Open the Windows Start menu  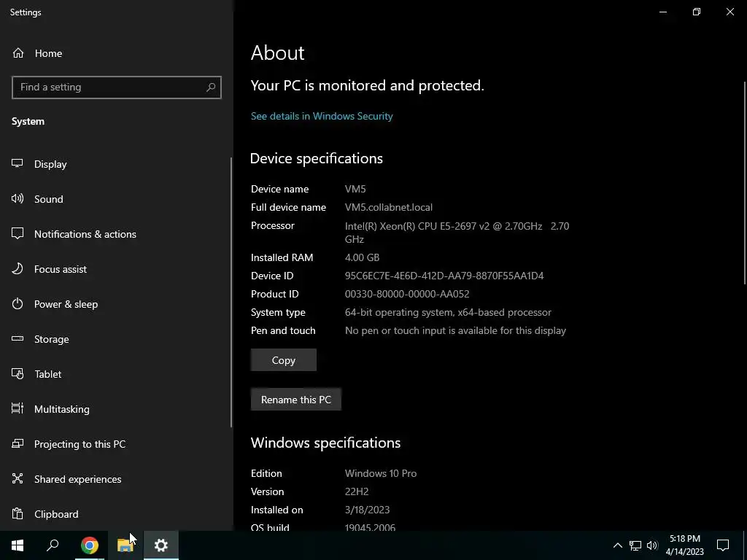click(18, 545)
